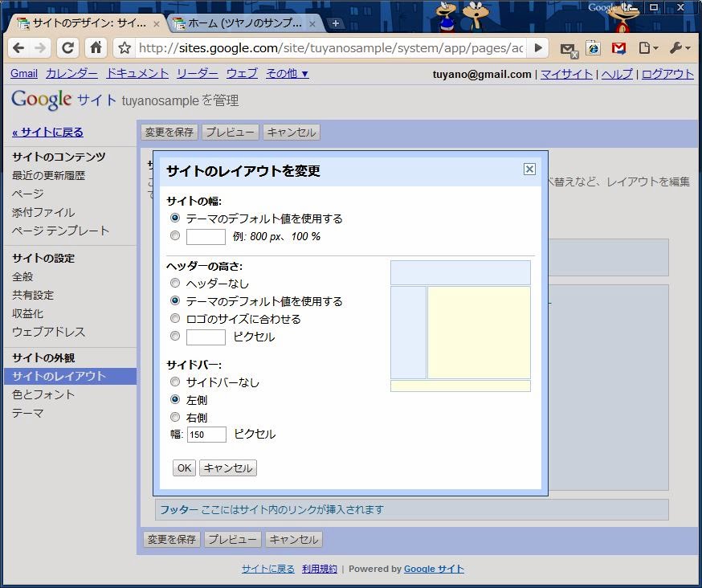Open 色とフォント in the left sidebar
The height and width of the screenshot is (588, 702).
[x=43, y=394]
